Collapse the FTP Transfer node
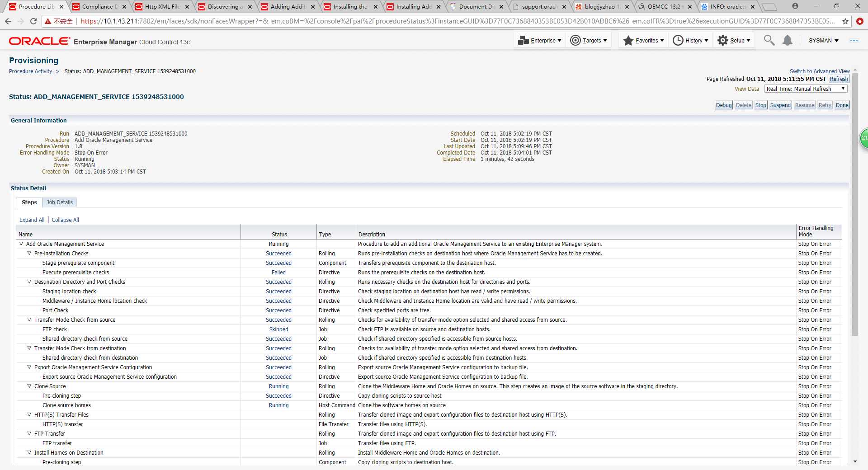 (29, 434)
